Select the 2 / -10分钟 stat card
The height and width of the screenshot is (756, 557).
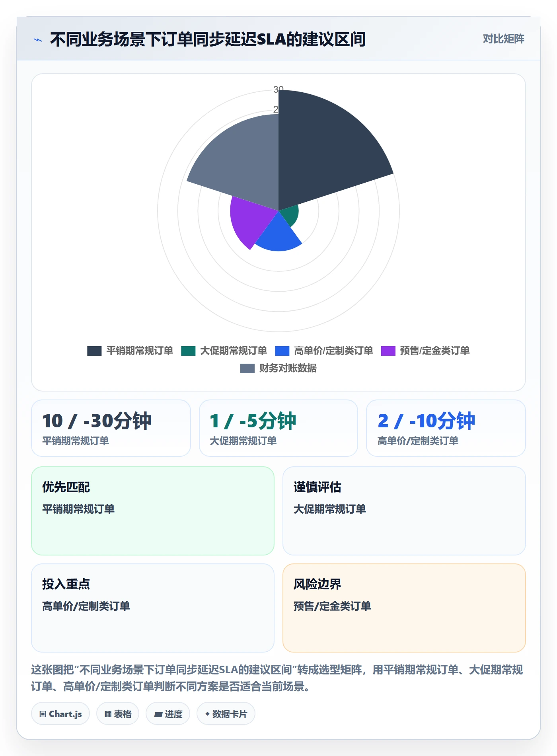coord(446,428)
